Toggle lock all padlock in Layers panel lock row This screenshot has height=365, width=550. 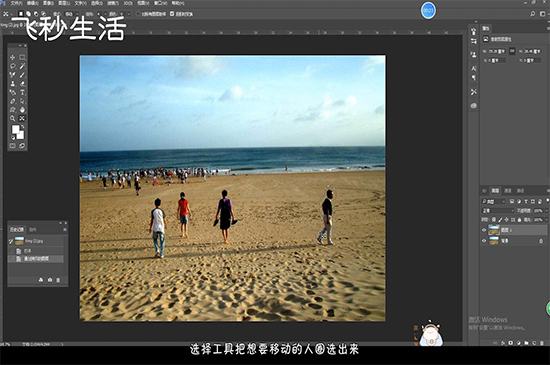coord(519,219)
